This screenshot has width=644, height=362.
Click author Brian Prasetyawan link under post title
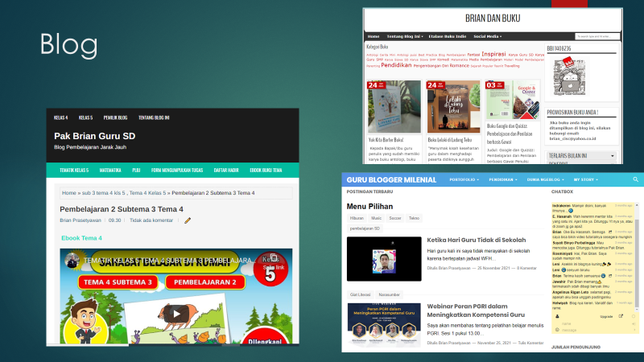[80, 220]
